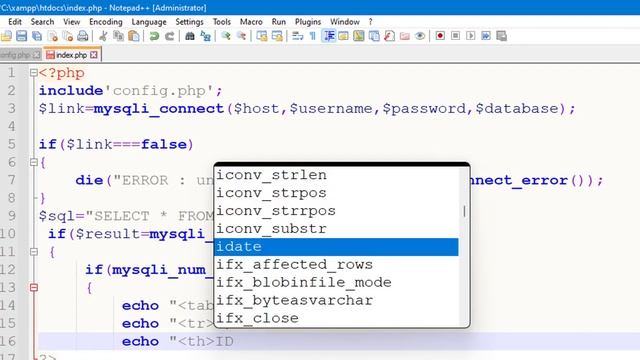Select ifx_blobinfile_mode in the autocomplete list
The image size is (640, 360).
[336, 283]
